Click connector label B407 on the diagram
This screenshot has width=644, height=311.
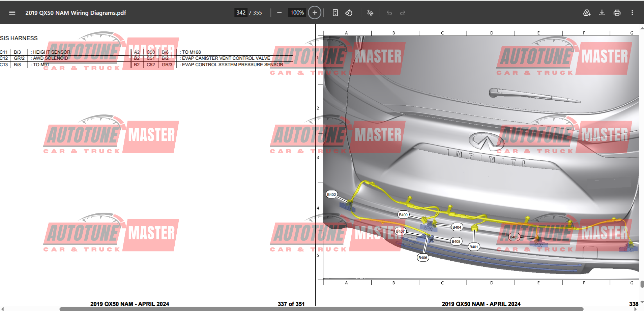tap(400, 231)
